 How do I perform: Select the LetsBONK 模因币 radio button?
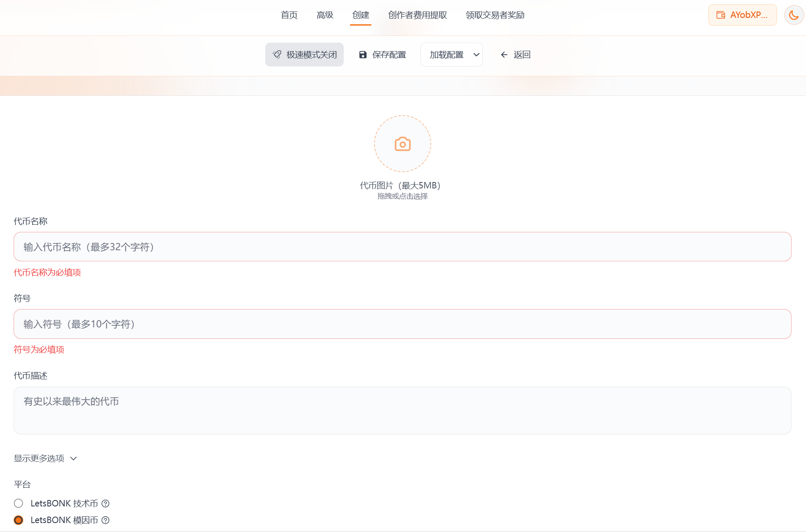click(x=18, y=520)
